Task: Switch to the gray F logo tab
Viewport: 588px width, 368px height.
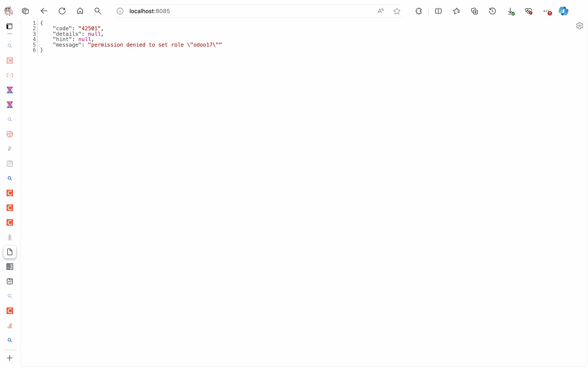Action: point(10,149)
